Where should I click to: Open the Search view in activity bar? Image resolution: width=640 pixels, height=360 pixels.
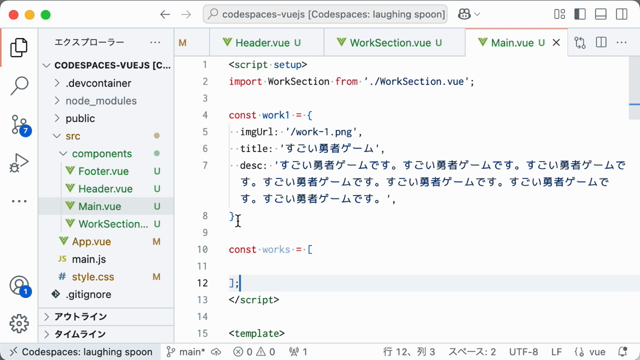click(19, 86)
